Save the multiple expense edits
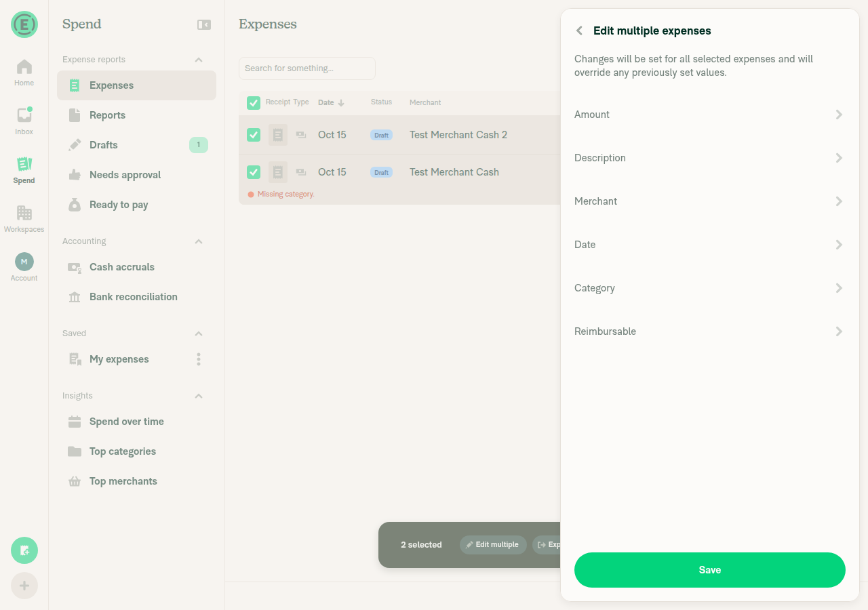868x610 pixels. pyautogui.click(x=710, y=570)
